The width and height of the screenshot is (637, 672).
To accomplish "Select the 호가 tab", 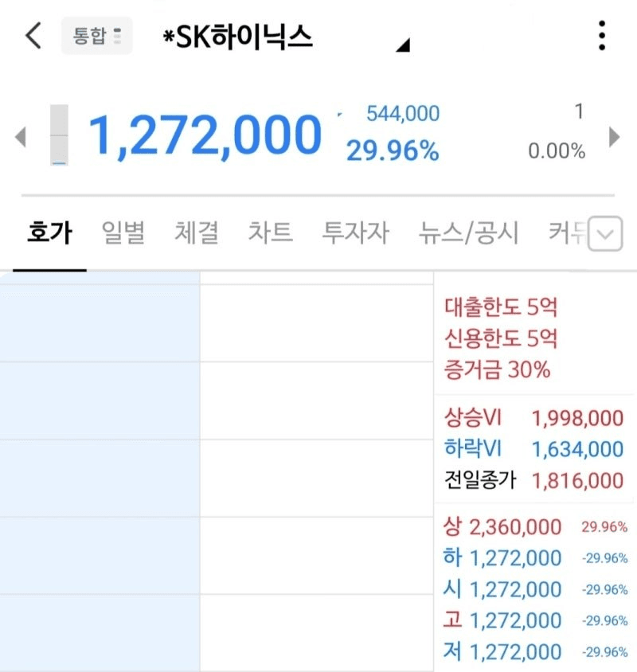I will click(49, 233).
